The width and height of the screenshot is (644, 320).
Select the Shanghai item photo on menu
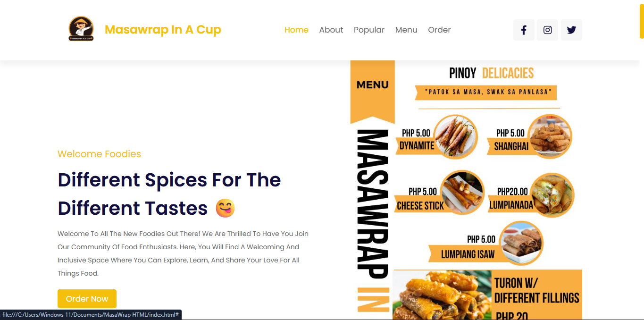point(550,136)
